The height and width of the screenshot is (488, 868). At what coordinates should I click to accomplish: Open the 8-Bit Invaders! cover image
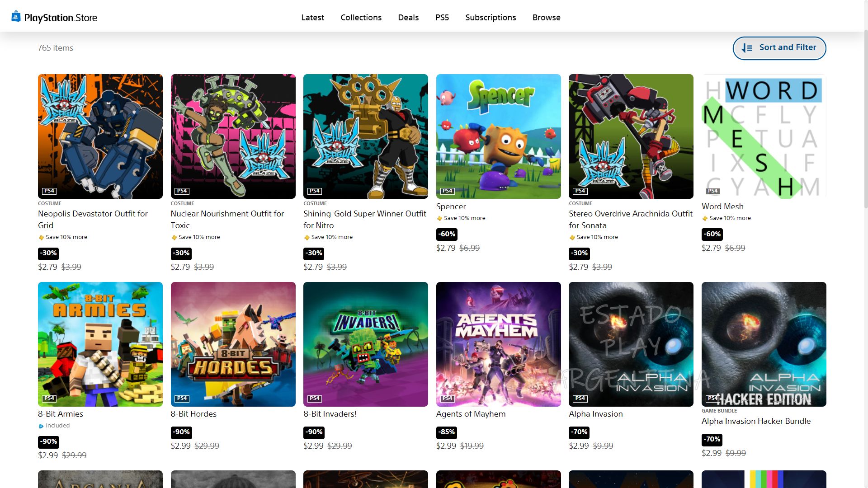click(365, 344)
